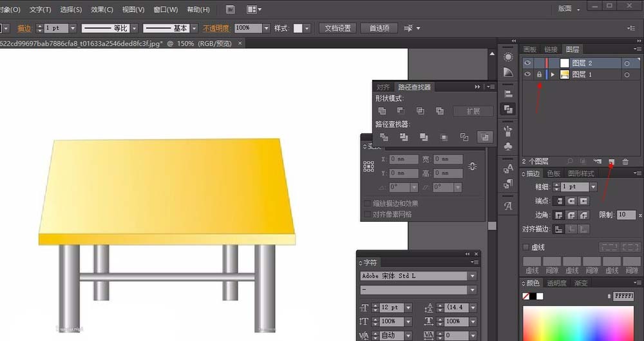This screenshot has height=341, width=644.
Task: Click the Crop pathfinder icon
Action: (x=444, y=137)
